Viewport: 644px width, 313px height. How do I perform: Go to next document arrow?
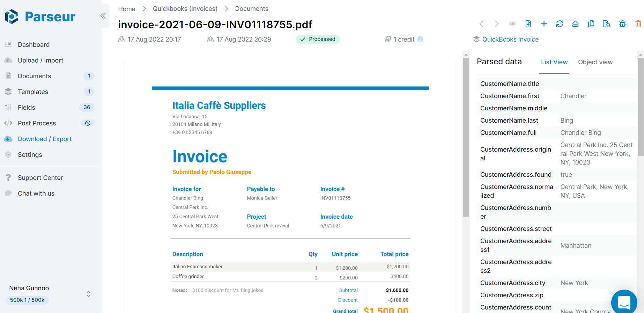tap(497, 24)
